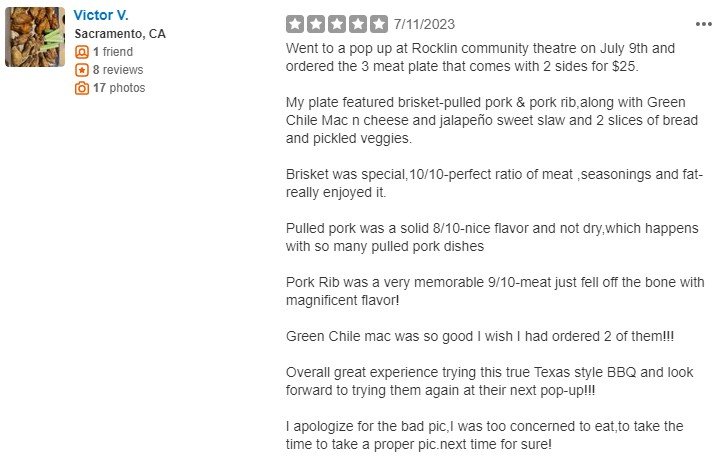Click the "8 reviews" label
The image size is (725, 466).
click(118, 70)
